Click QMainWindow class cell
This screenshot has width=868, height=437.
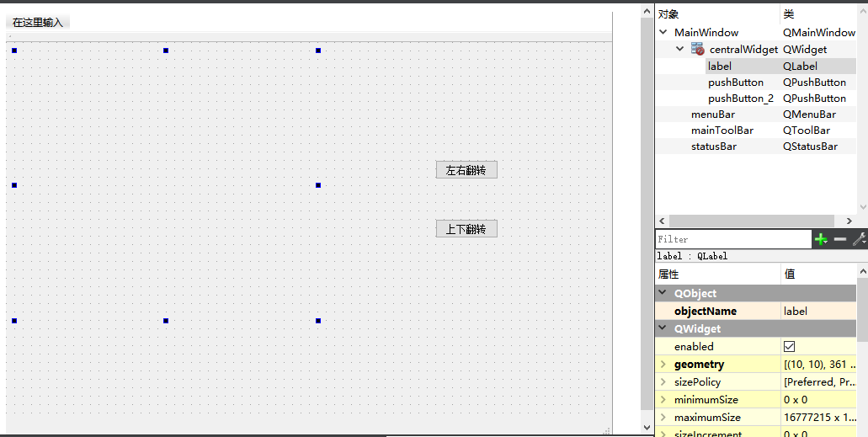coord(819,33)
